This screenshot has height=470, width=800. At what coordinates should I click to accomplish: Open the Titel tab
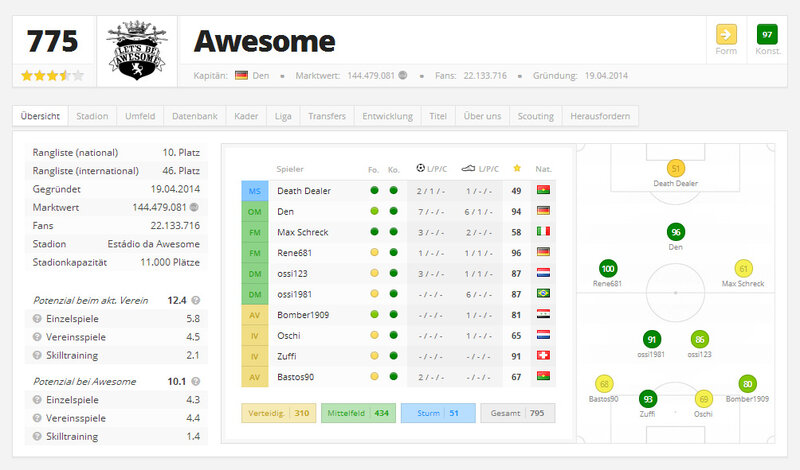[x=438, y=116]
